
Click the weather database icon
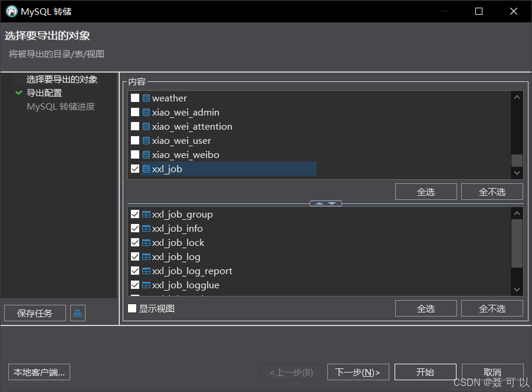click(146, 98)
